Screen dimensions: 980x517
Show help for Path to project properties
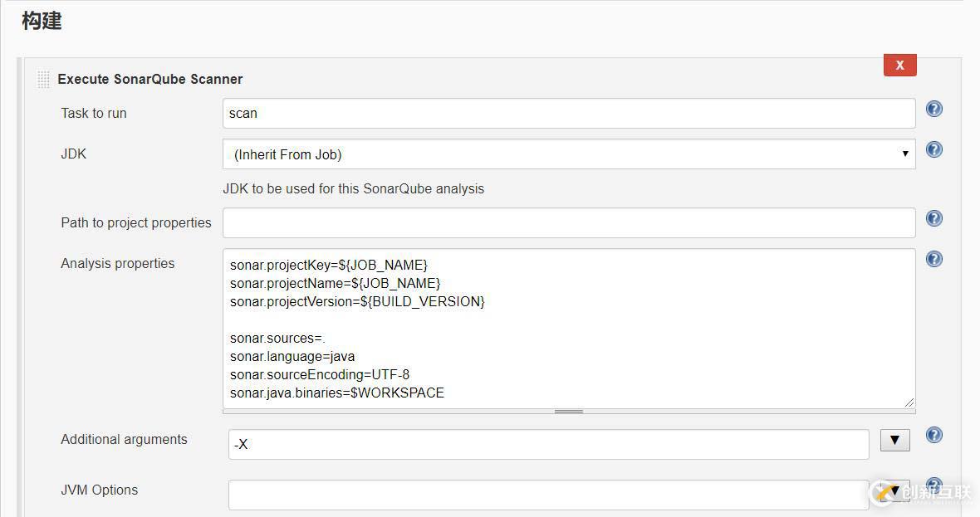pyautogui.click(x=934, y=218)
